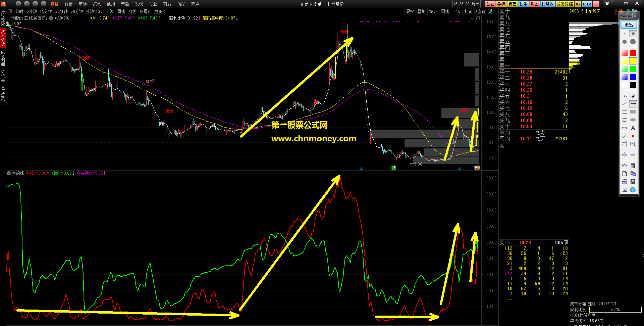The height and width of the screenshot is (326, 644).
Task: Create a new blank page
Action: pos(624,174)
